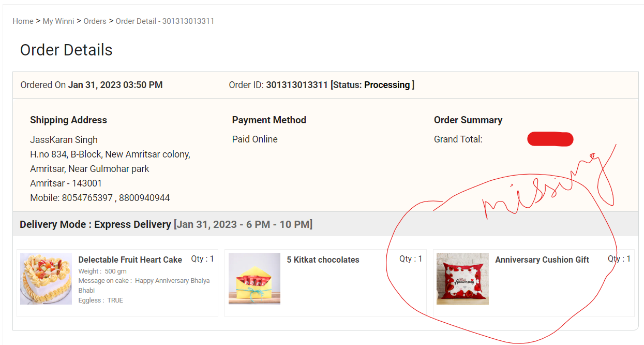This screenshot has height=345, width=644.
Task: Click the Order Detail - 301313013311 breadcrumb
Action: pyautogui.click(x=164, y=21)
